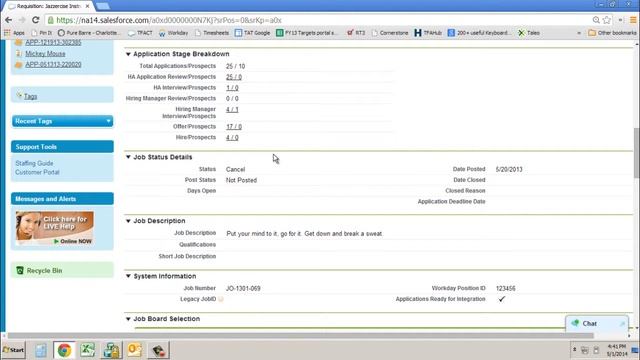Viewport: 640px width, 360px height.
Task: Click the horizontal page scrollbar
Action: [300, 336]
